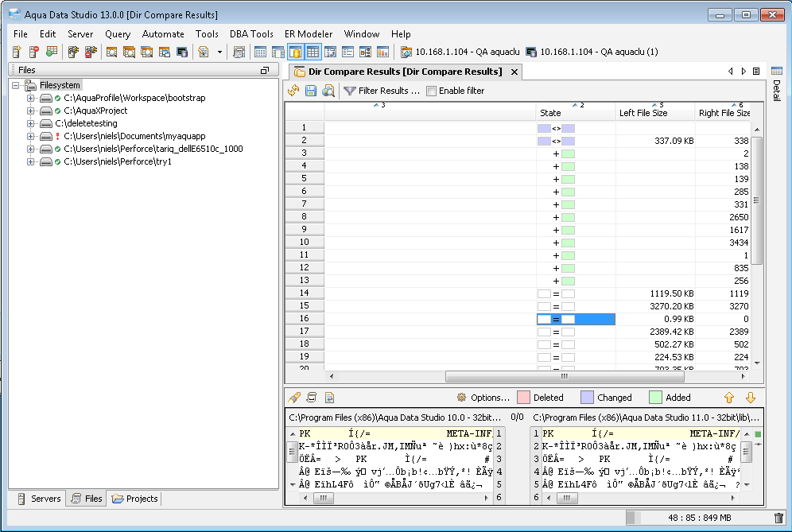Click the bar chart toolbar icon
Image resolution: width=792 pixels, height=532 pixels.
382,52
